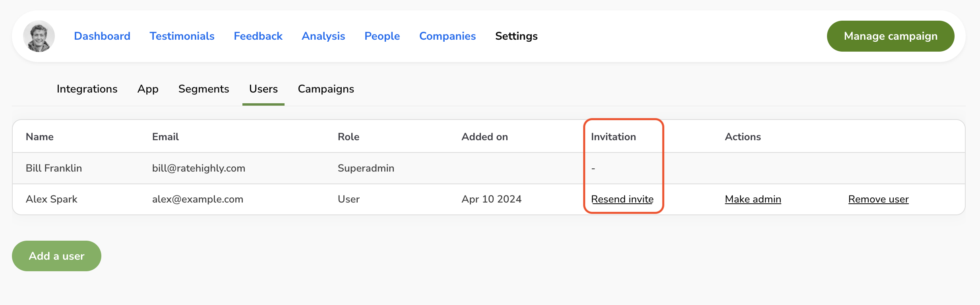
Task: Resend invite to Alex Spark
Action: pyautogui.click(x=622, y=199)
